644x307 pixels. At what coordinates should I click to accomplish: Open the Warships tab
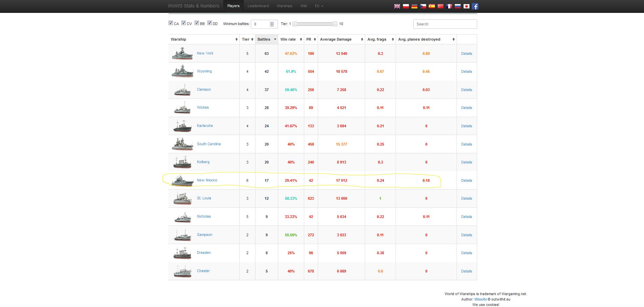tap(285, 6)
